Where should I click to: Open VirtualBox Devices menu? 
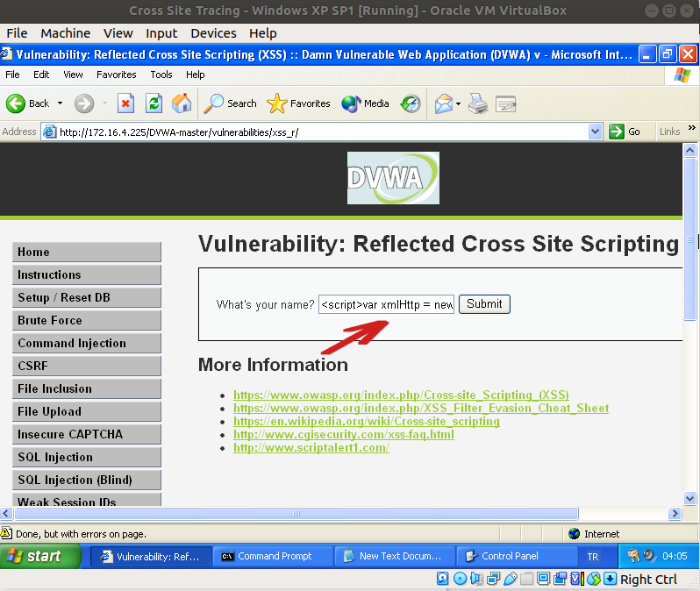(213, 33)
